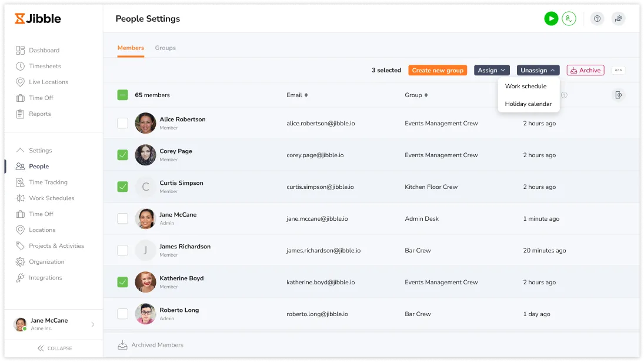
Task: Click the Reports clipboard icon
Action: (x=21, y=114)
